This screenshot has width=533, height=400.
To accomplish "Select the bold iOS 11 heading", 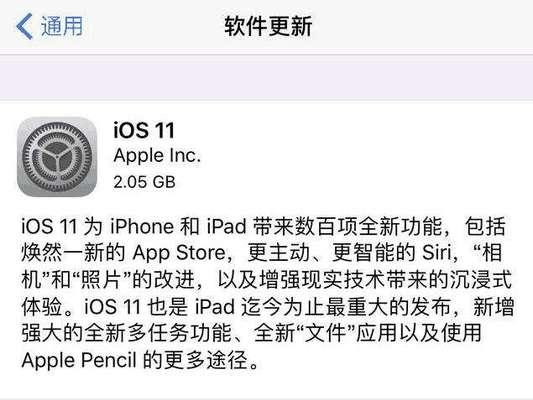I will pos(144,130).
